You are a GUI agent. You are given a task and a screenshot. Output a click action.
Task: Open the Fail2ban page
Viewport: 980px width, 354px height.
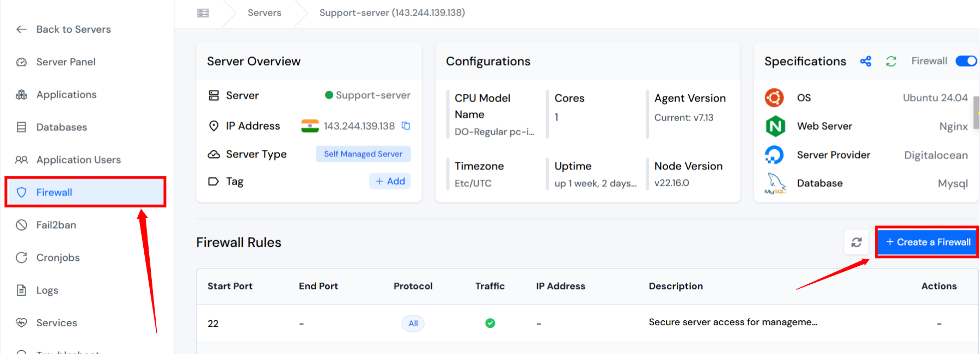pyautogui.click(x=56, y=225)
